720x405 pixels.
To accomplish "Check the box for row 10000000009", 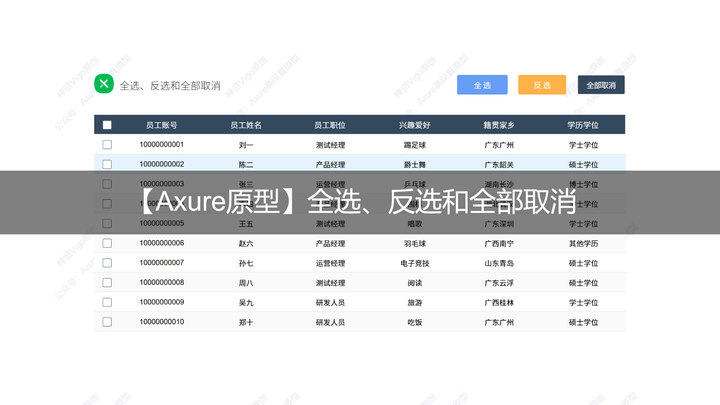I will (x=107, y=303).
